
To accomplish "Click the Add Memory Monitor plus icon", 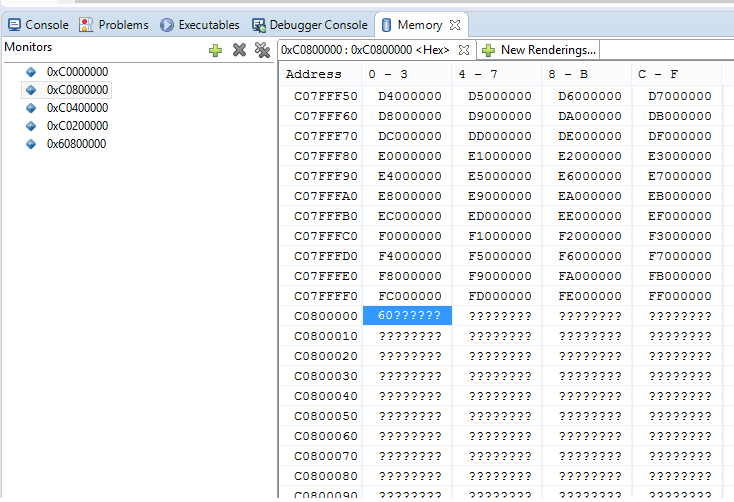I will click(215, 50).
